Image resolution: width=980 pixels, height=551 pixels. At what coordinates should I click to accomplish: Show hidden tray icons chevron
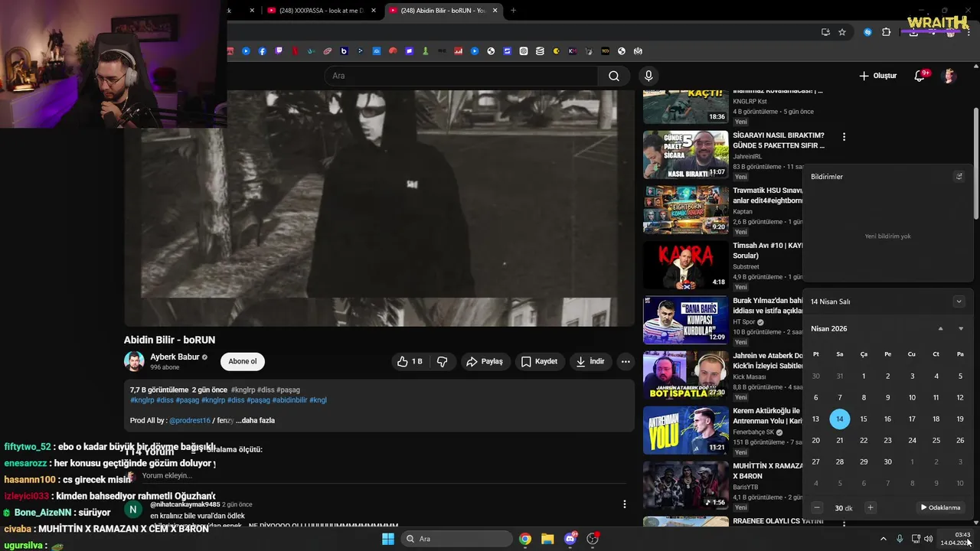[883, 539]
